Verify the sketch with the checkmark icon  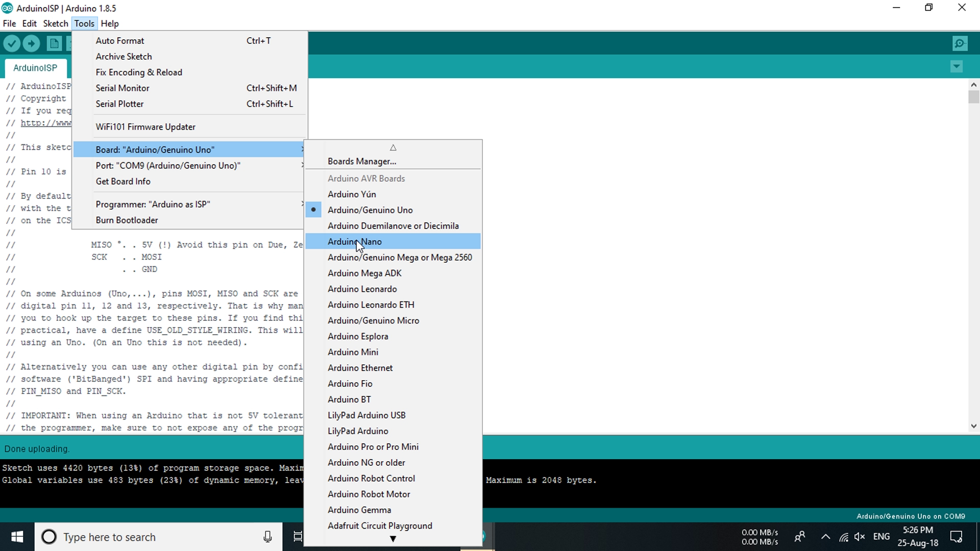[12, 43]
